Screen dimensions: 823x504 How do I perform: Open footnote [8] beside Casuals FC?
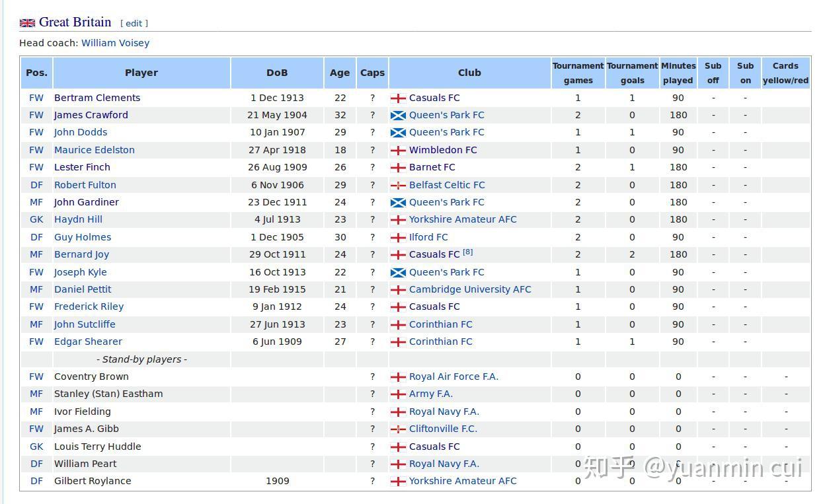pos(467,252)
